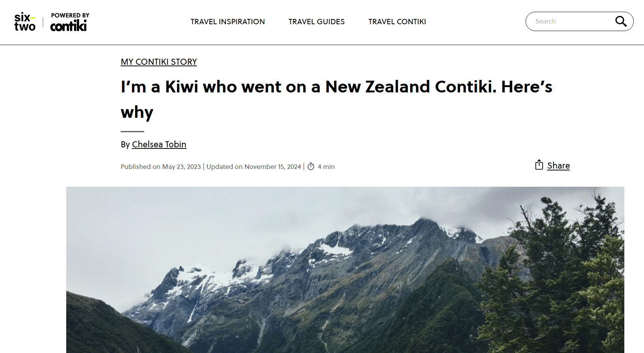Click the 4 min reading time label
The image size is (644, 353).
(x=326, y=167)
